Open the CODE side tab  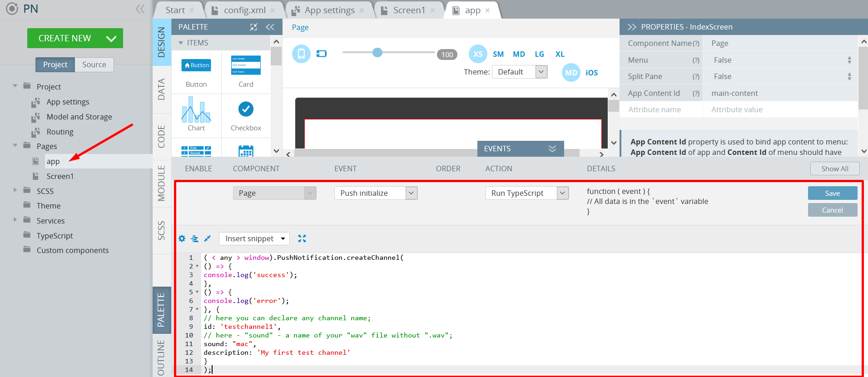(162, 136)
